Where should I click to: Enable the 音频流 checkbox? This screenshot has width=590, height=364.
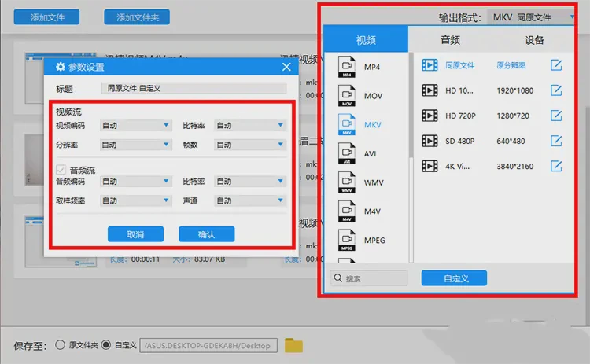click(61, 169)
